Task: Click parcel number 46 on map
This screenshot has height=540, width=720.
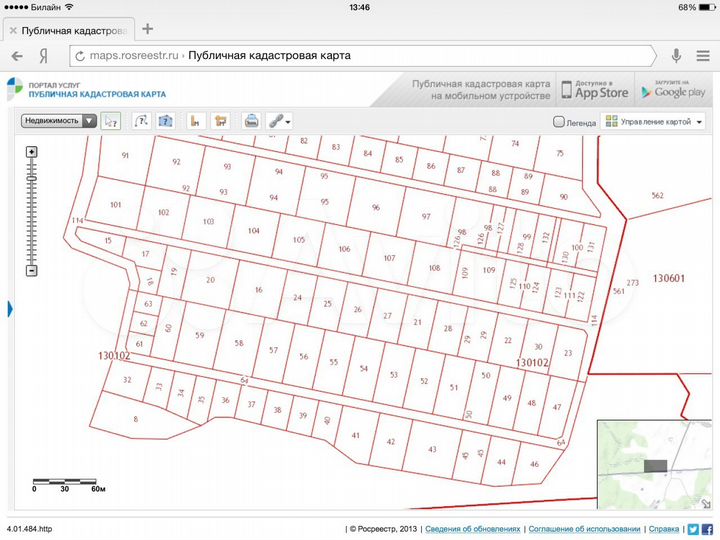Action: tap(534, 464)
